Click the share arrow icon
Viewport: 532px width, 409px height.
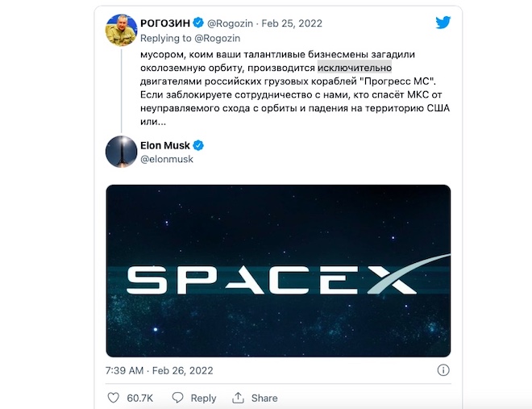[238, 398]
